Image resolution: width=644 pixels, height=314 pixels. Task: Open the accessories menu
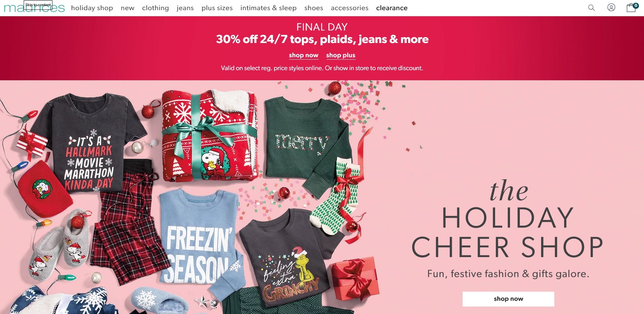[350, 8]
